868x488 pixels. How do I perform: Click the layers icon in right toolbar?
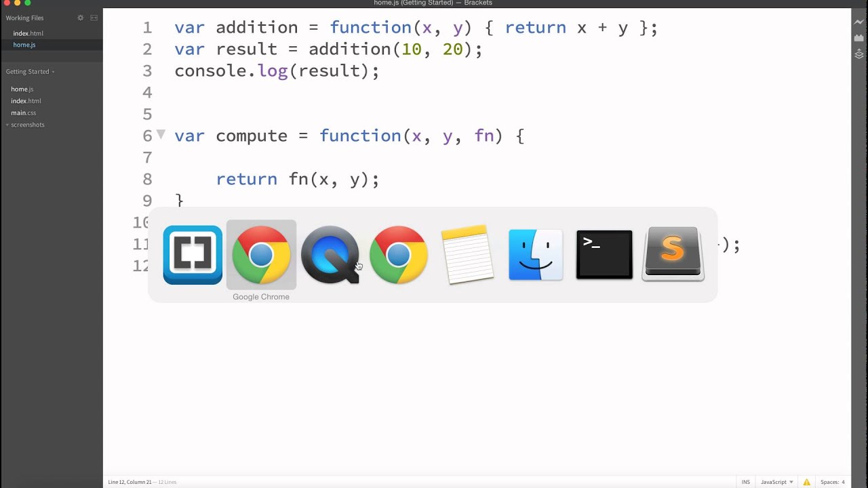point(859,54)
